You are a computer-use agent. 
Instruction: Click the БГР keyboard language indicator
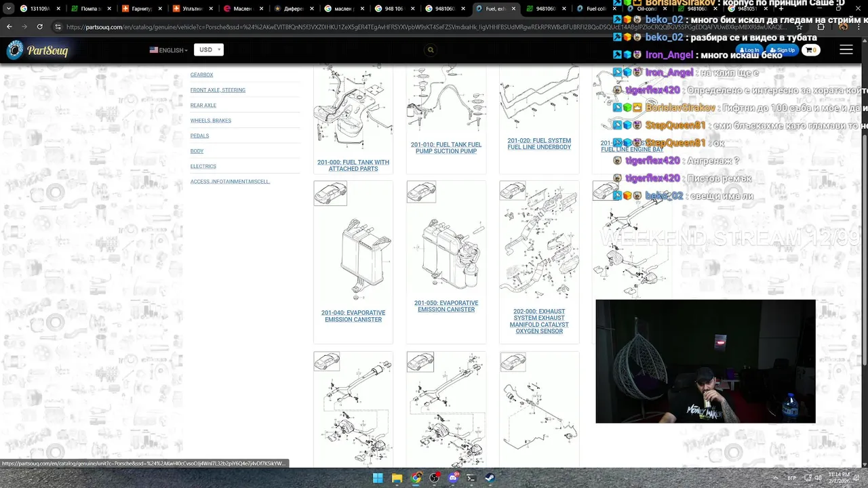[x=792, y=478]
